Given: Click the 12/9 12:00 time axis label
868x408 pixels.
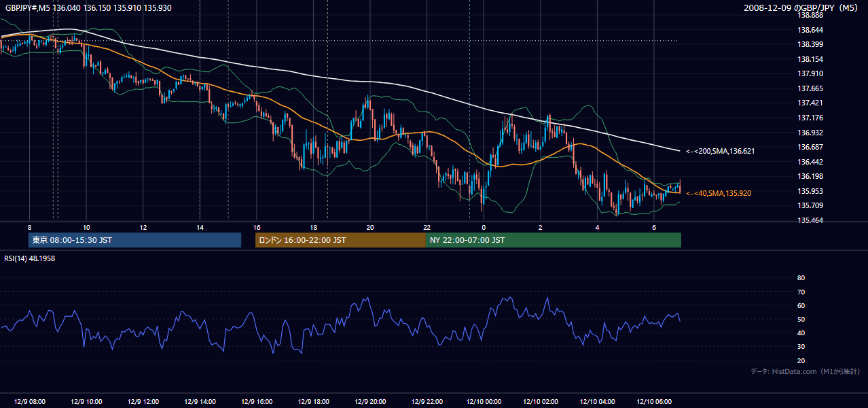Looking at the screenshot, I should [x=143, y=402].
